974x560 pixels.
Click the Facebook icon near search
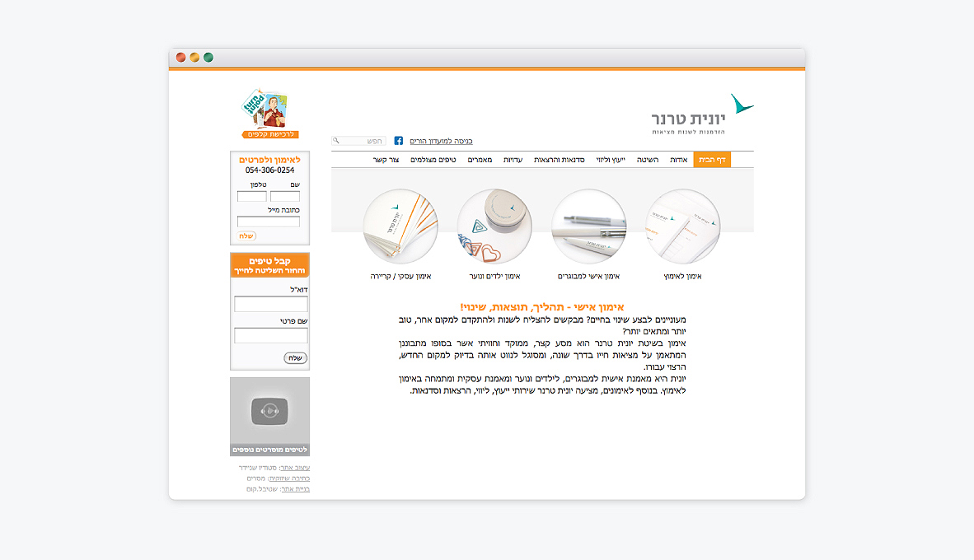(398, 141)
